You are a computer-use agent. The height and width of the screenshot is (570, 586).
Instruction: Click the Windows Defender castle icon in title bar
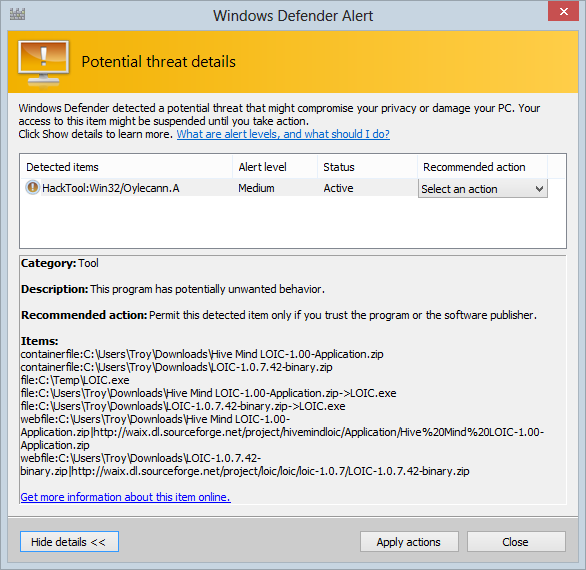point(17,15)
